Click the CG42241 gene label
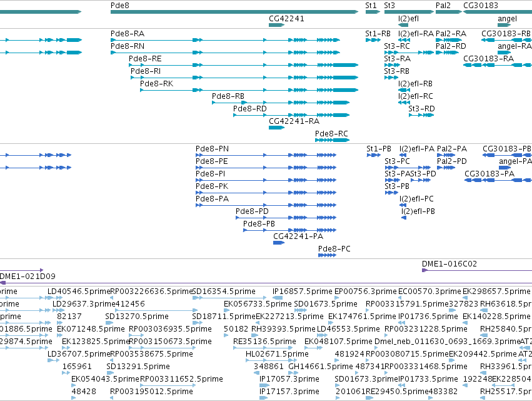The height and width of the screenshot is (401, 532). tap(286, 19)
